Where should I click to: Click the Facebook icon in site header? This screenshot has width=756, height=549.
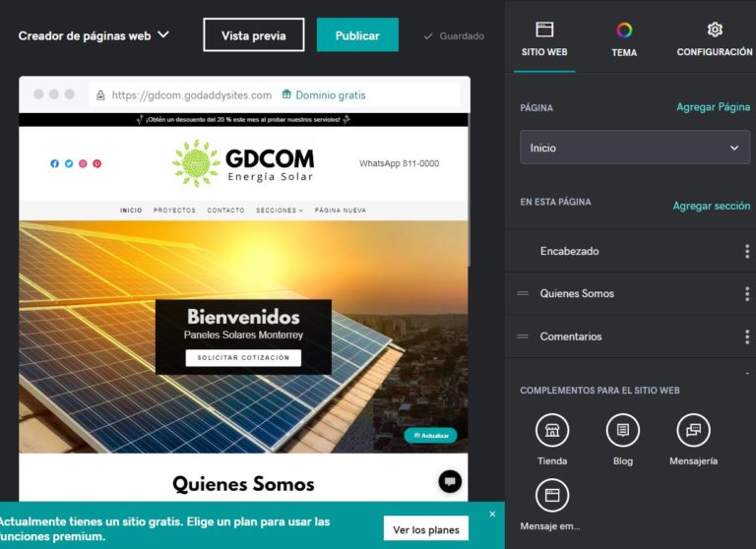(x=54, y=163)
